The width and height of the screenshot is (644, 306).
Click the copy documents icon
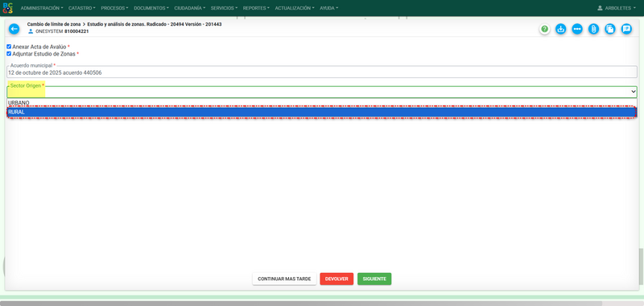point(610,29)
